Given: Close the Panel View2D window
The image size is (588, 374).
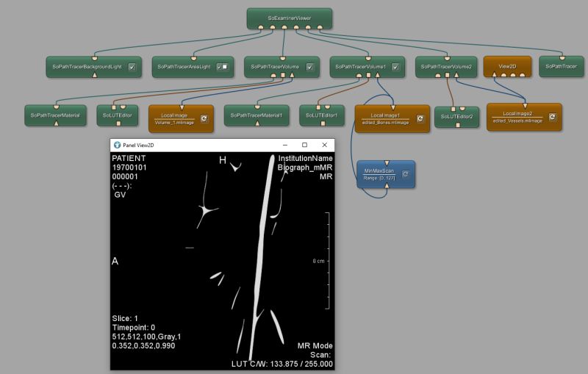Looking at the screenshot, I should point(324,145).
